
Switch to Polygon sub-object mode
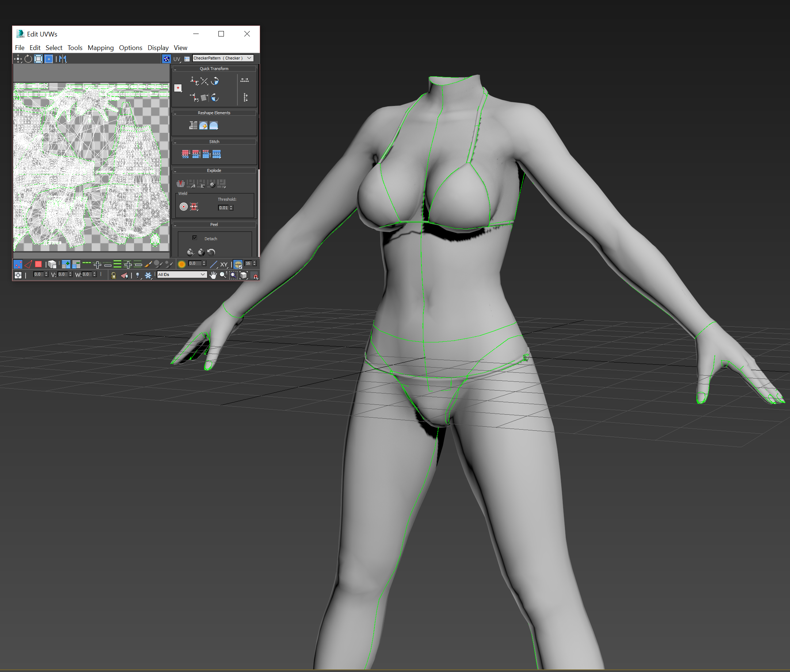38,264
